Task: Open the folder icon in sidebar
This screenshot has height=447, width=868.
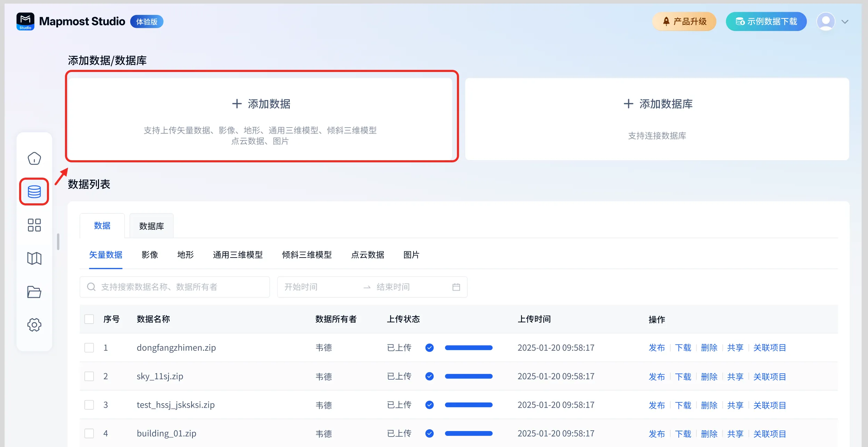Action: (34, 292)
